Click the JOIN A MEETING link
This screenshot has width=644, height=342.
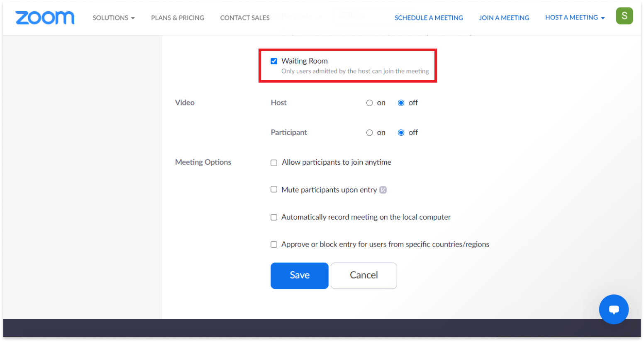(x=504, y=17)
